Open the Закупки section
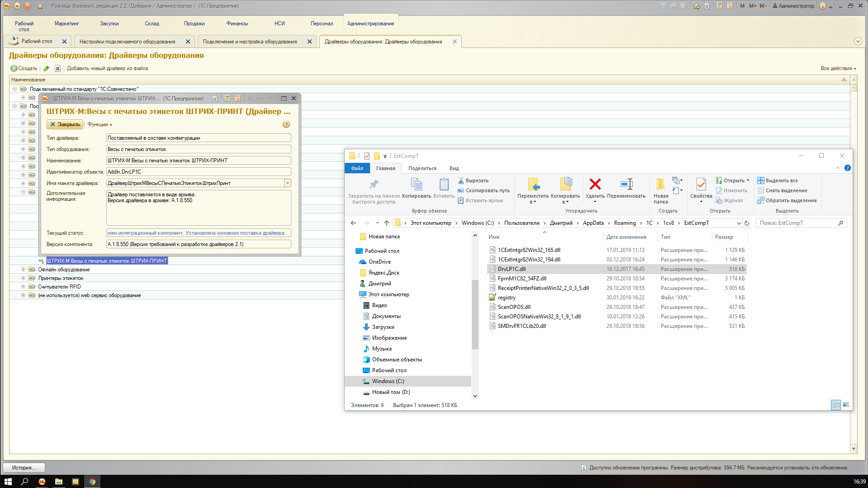The image size is (868, 488). pos(109,24)
